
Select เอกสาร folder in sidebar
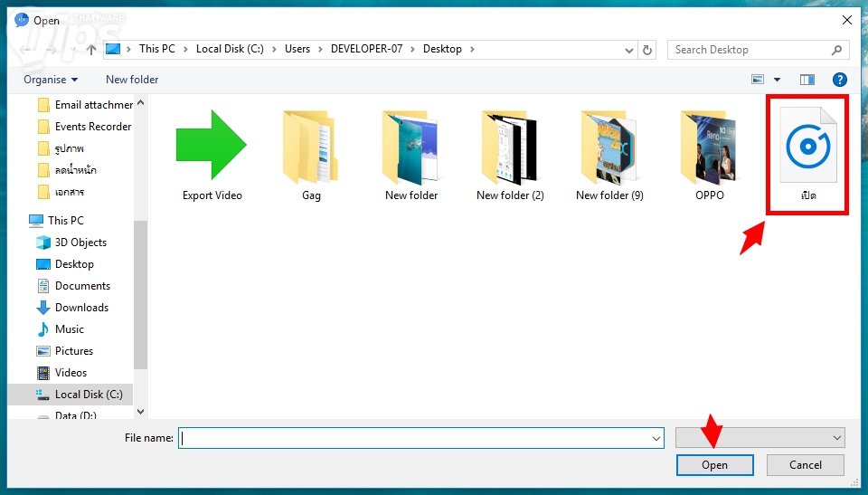tap(61, 193)
